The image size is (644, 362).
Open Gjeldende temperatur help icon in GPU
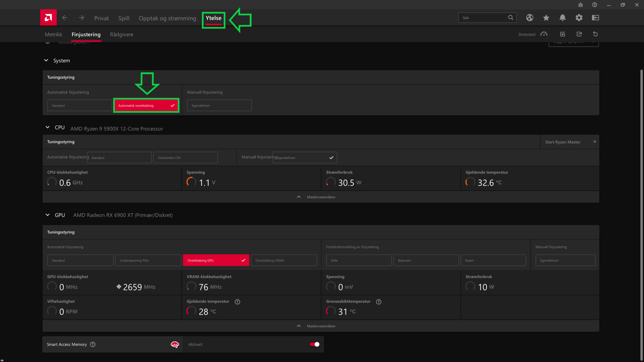point(237,302)
